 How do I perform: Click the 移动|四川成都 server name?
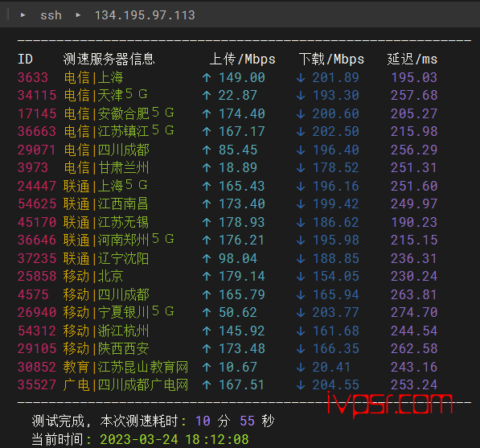click(106, 294)
